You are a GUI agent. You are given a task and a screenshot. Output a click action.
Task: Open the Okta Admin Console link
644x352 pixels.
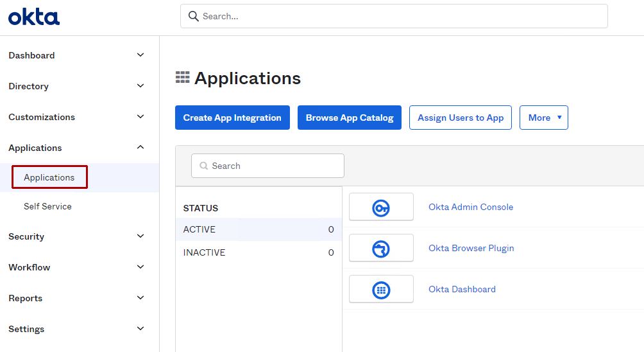(x=470, y=207)
